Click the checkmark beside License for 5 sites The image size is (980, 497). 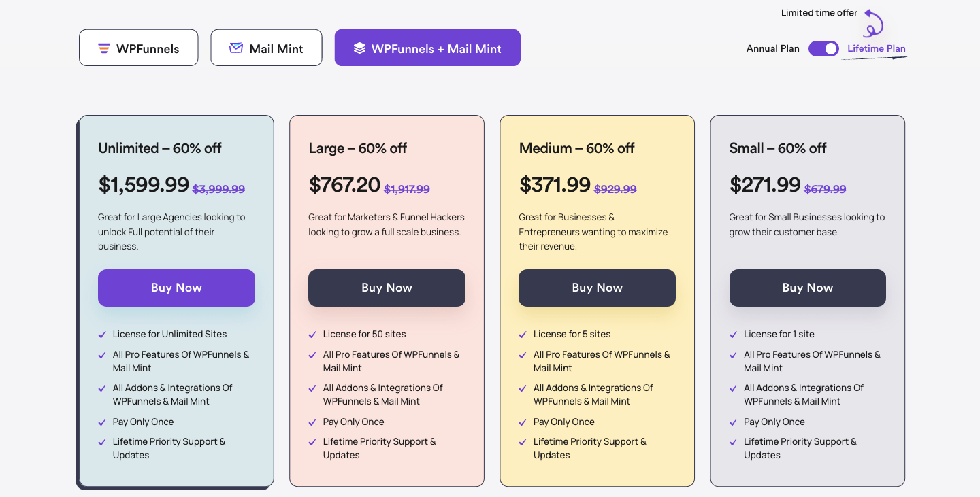click(x=523, y=334)
